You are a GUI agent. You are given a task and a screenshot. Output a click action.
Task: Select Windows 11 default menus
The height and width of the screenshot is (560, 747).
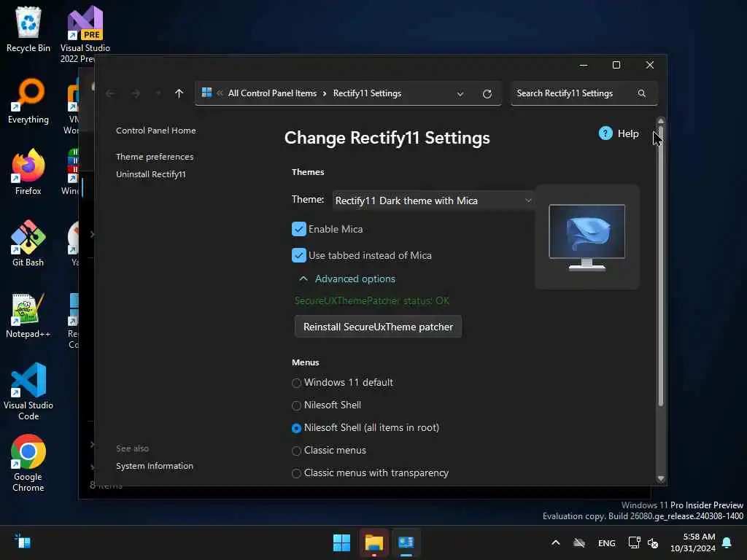(296, 383)
